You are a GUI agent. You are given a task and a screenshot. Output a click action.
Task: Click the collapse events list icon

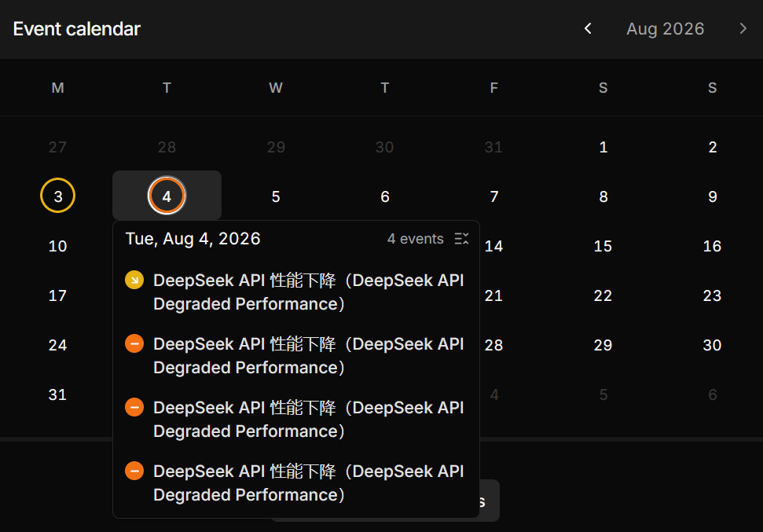pyautogui.click(x=461, y=239)
